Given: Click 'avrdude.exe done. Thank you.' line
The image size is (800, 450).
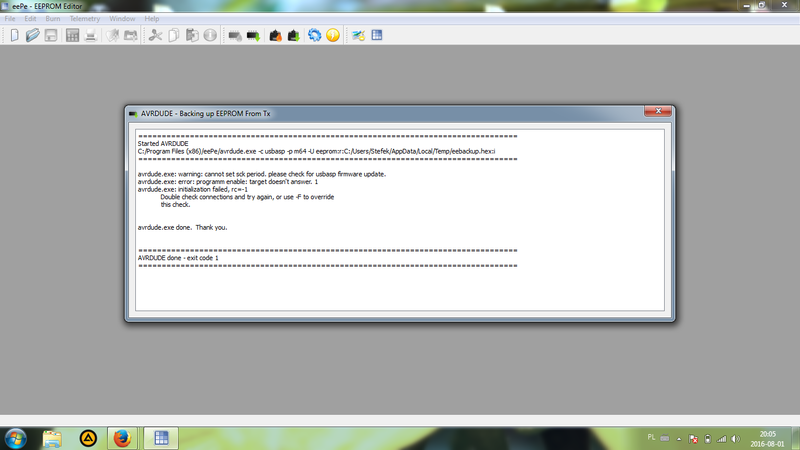Looking at the screenshot, I should point(183,228).
